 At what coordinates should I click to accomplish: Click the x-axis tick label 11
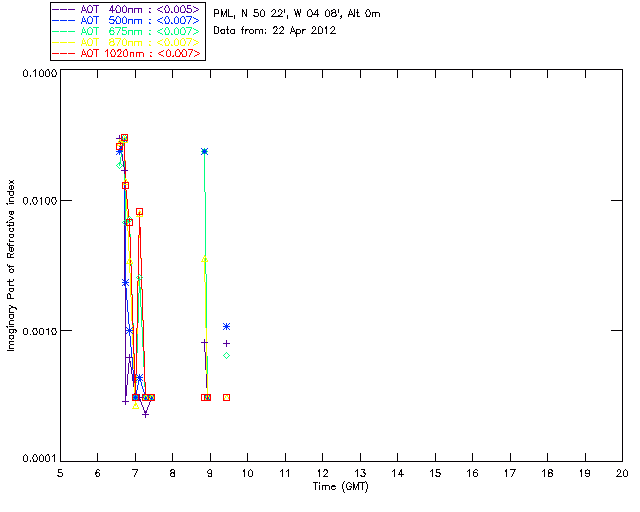(285, 473)
